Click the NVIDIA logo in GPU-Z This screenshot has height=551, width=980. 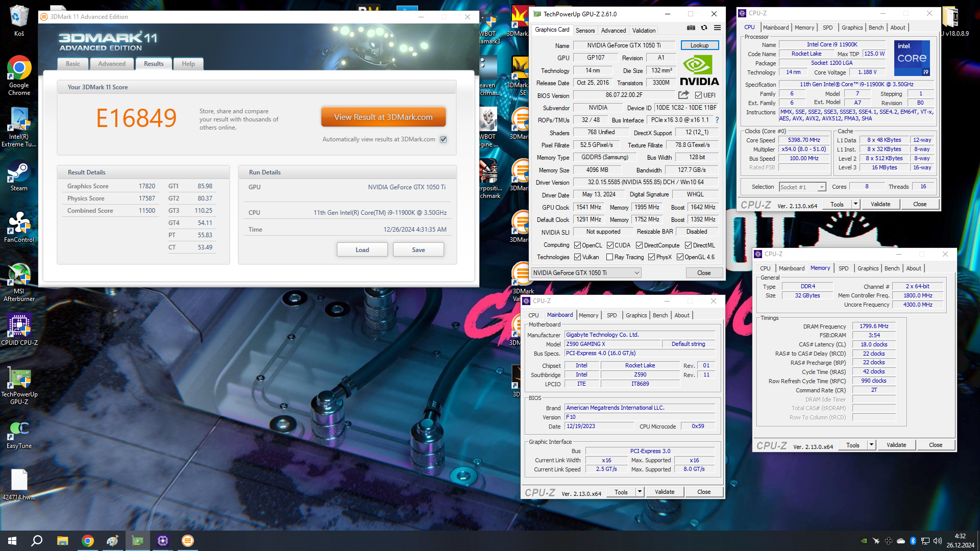699,71
